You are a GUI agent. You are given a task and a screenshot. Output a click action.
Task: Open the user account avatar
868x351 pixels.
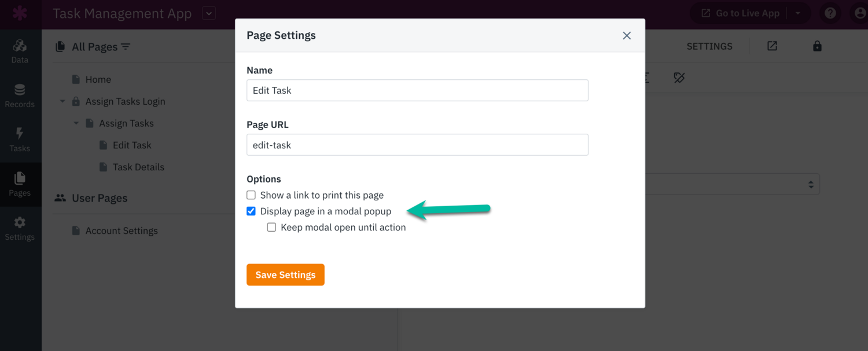(860, 13)
